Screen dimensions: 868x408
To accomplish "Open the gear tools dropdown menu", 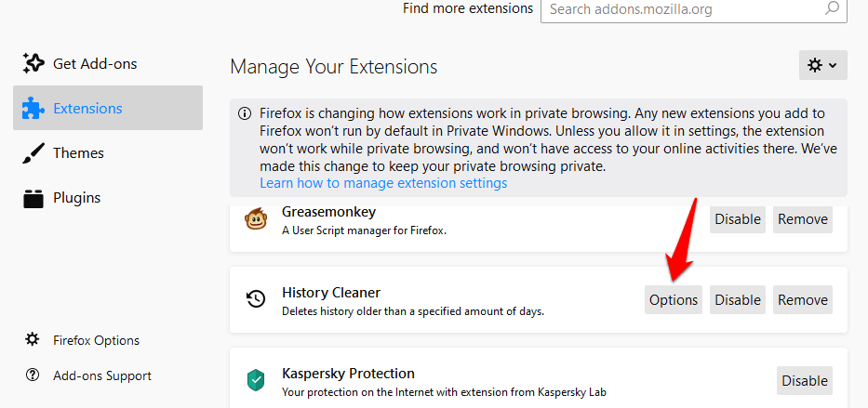I will (822, 65).
